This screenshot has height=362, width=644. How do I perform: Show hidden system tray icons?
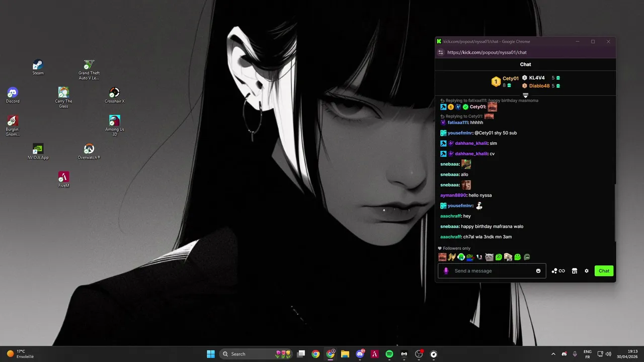[553, 354]
